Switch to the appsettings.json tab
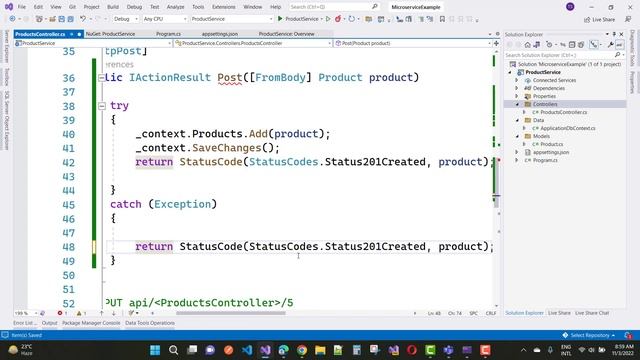The image size is (640, 360). pos(220,34)
